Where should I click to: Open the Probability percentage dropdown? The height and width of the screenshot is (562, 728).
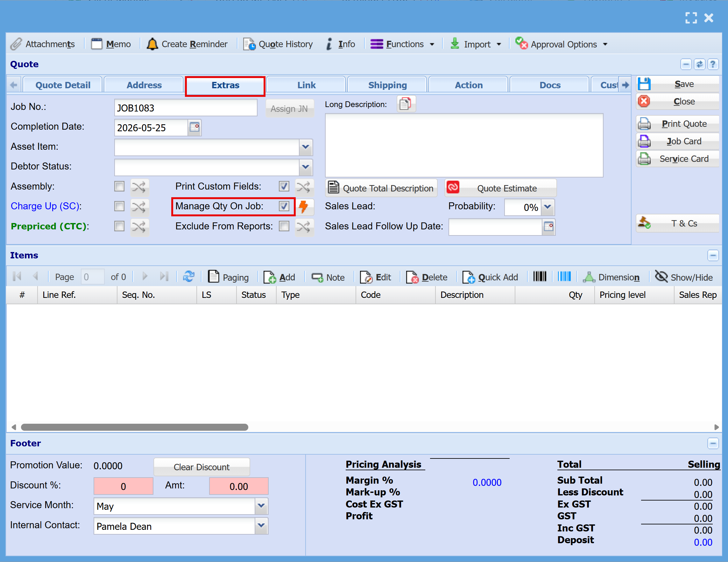click(547, 207)
